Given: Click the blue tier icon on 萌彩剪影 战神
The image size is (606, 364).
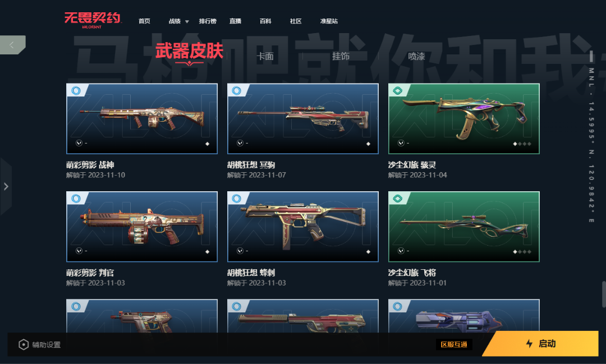Looking at the screenshot, I should click(76, 90).
